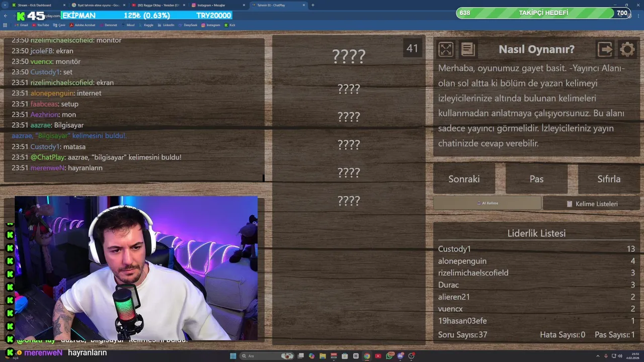Toggle fullscreen with the expand arrows icon
Screen dimensions: 644x362
click(x=446, y=49)
